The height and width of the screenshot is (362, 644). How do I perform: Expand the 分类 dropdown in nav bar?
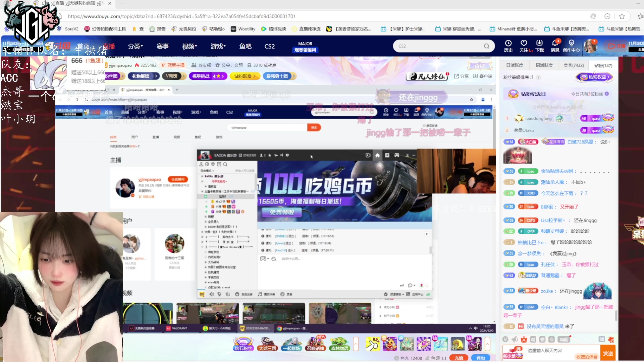pyautogui.click(x=135, y=46)
